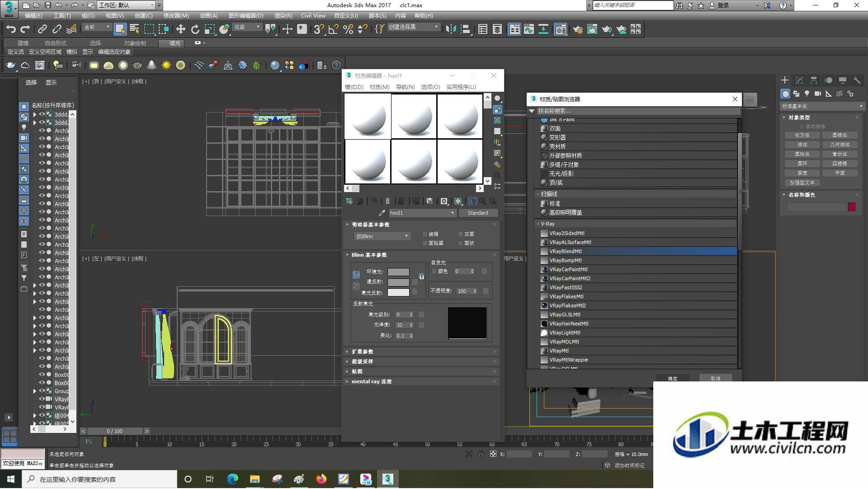Enable the 线框 (Wire) checkbox

(x=425, y=235)
